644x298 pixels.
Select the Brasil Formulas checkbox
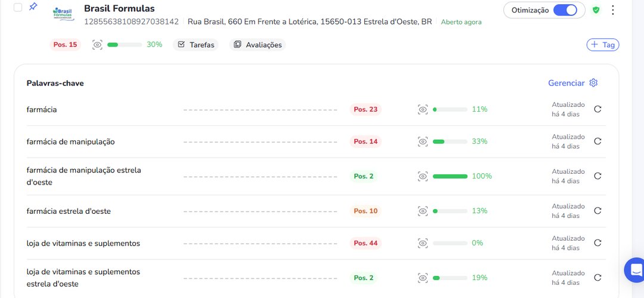(18, 8)
